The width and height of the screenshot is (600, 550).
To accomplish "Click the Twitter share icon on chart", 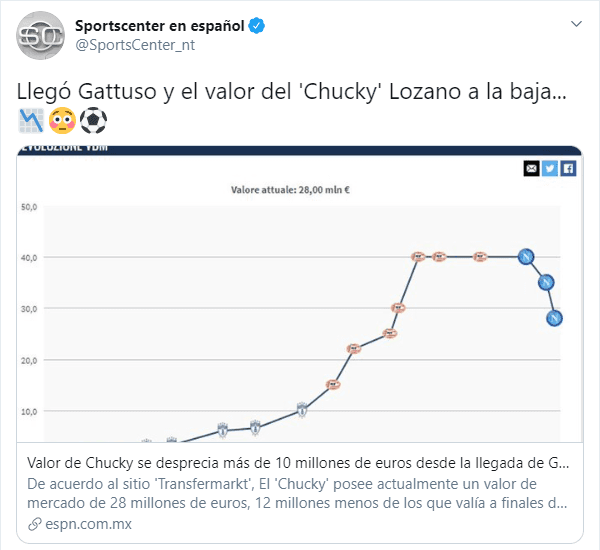I will point(549,168).
